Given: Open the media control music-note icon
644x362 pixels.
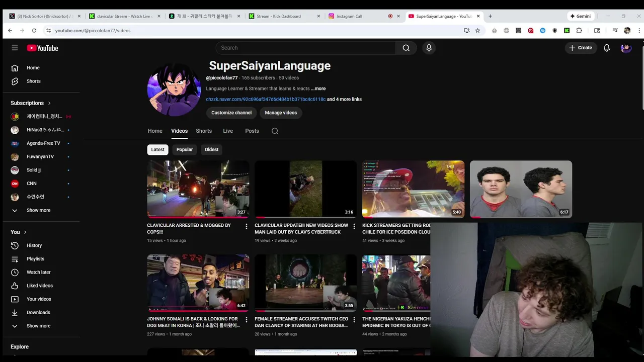Looking at the screenshot, I should (615, 30).
